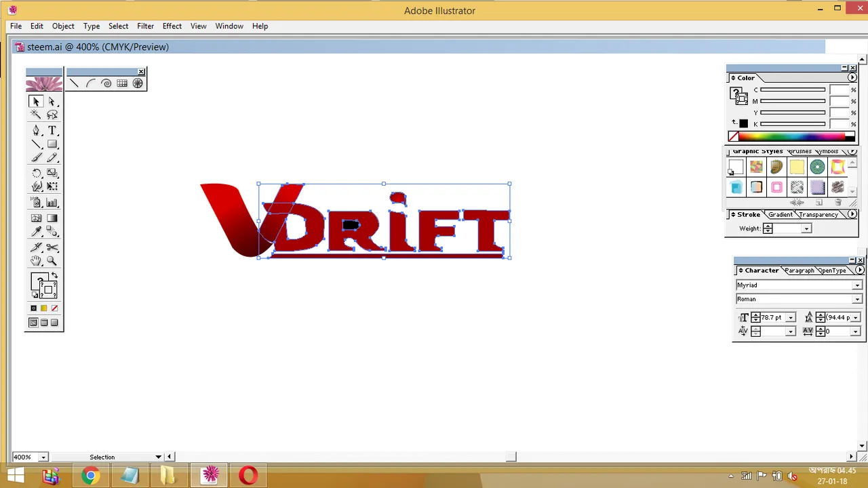Image resolution: width=868 pixels, height=488 pixels.
Task: Open the Stroke panel flyout menu
Action: click(852, 214)
